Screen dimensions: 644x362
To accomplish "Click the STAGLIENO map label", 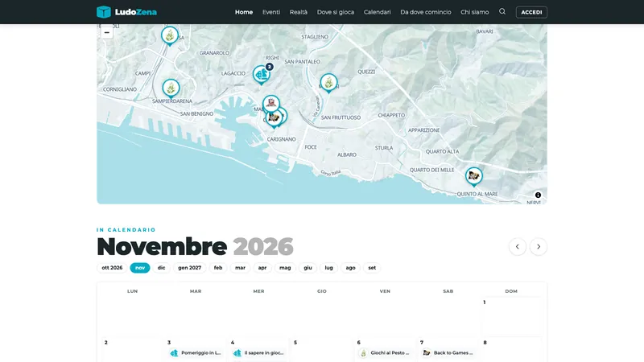I will 315,36.
